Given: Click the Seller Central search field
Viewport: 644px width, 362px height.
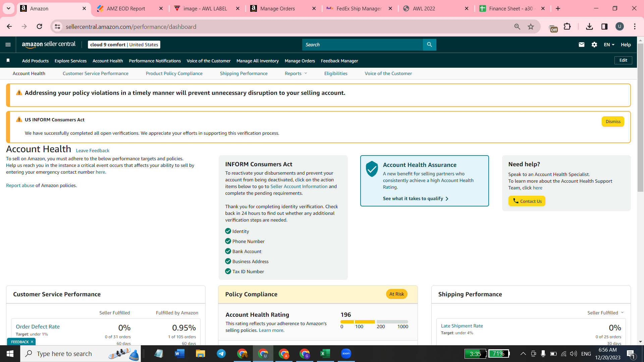Looking at the screenshot, I should click(362, 45).
